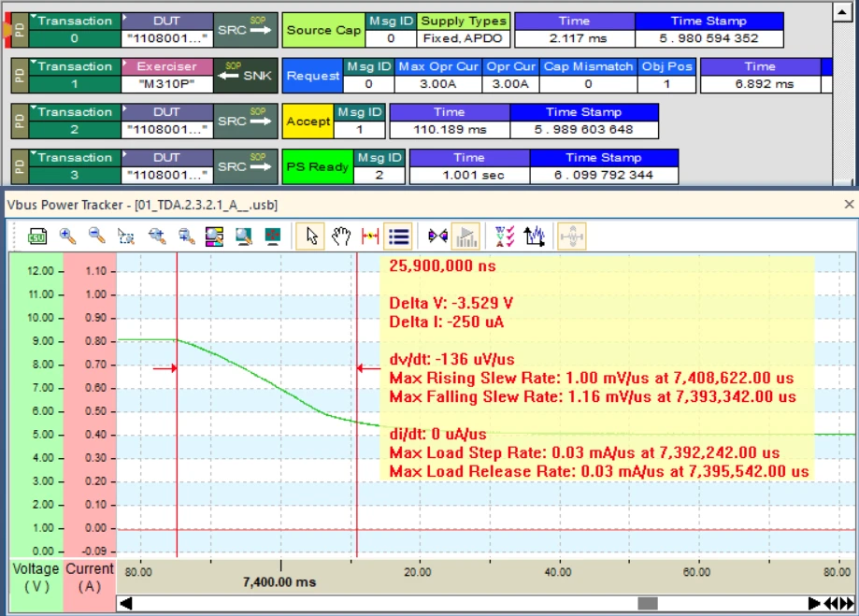This screenshot has height=616, width=859.
Task: Toggle the list view toolbar button
Action: click(x=399, y=237)
